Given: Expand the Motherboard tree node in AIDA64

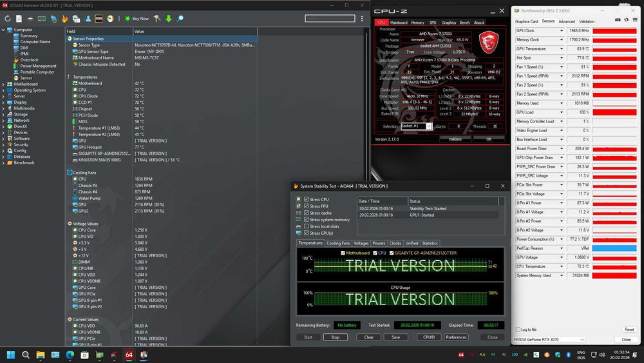Looking at the screenshot, I should click(3, 84).
